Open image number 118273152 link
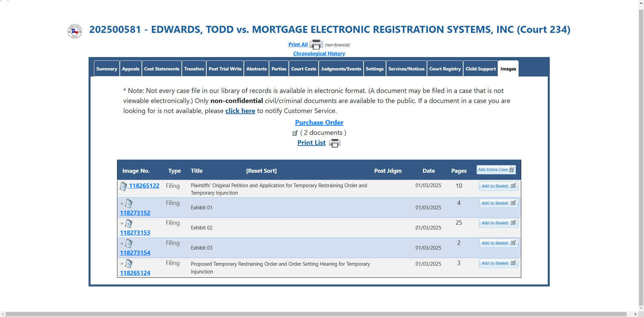The height and width of the screenshot is (317, 644). point(135,213)
